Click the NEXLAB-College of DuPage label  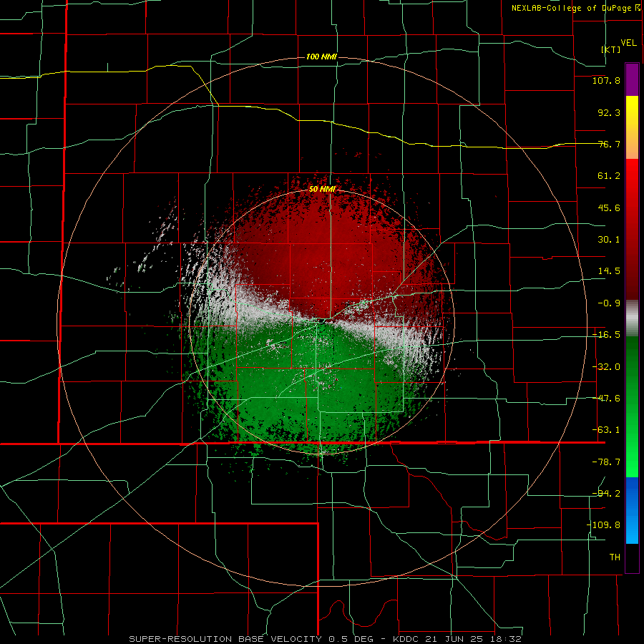(x=575, y=8)
